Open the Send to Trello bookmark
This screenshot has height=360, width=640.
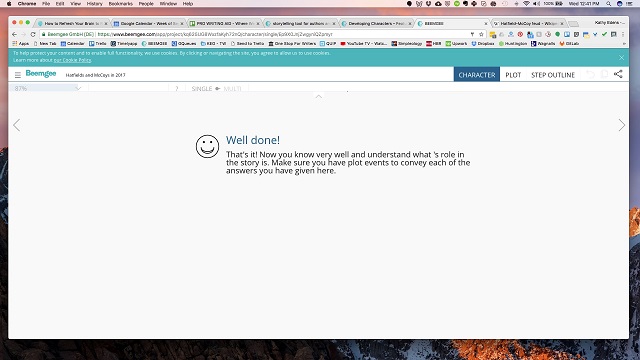(x=247, y=43)
